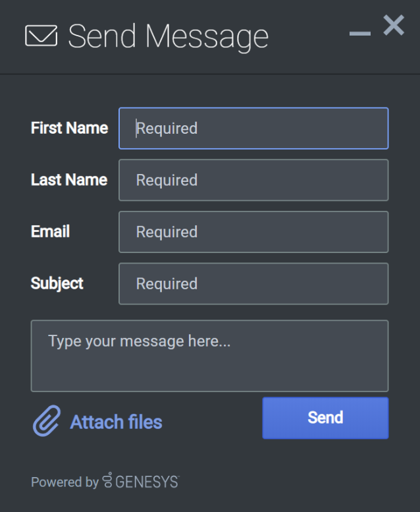Click the GENESYS wordmark in the footer

(x=147, y=482)
